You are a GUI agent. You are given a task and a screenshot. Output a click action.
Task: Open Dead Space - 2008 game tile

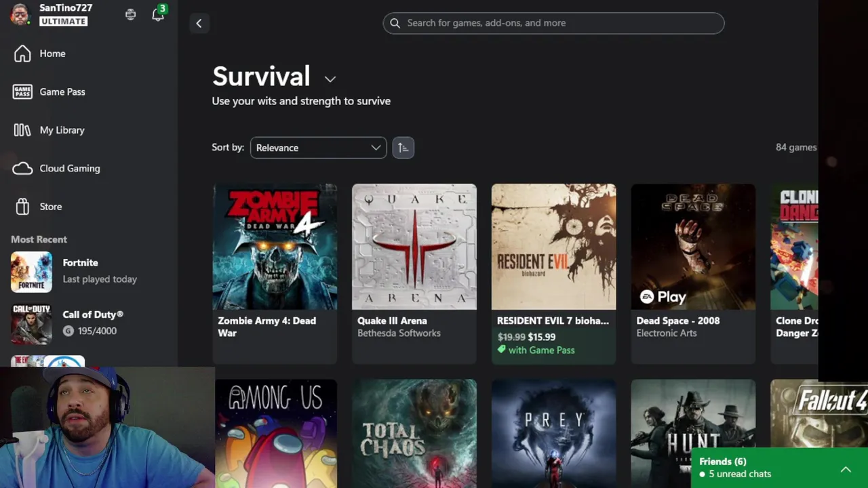[x=693, y=274]
